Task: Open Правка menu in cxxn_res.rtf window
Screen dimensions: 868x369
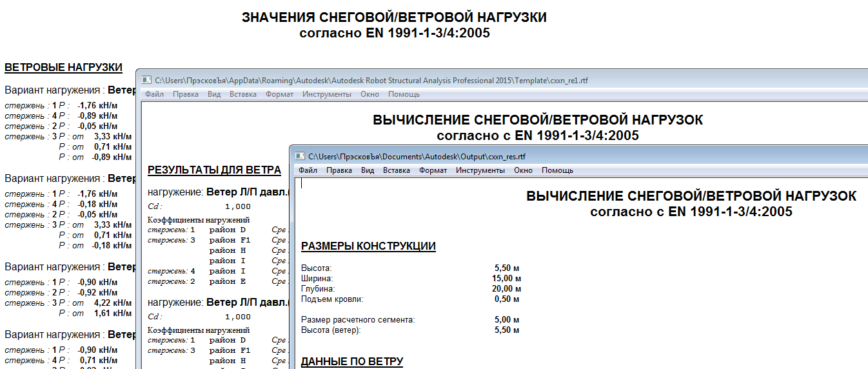Action: 339,170
